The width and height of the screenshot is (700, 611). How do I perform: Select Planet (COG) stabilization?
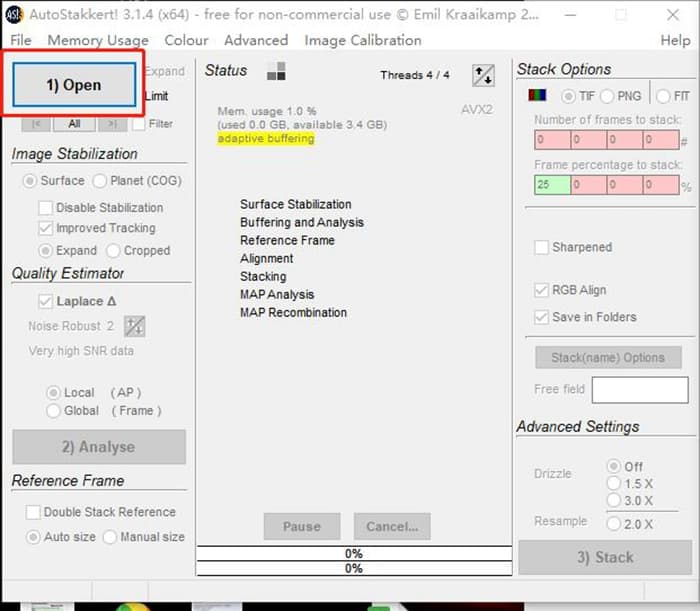pyautogui.click(x=100, y=181)
